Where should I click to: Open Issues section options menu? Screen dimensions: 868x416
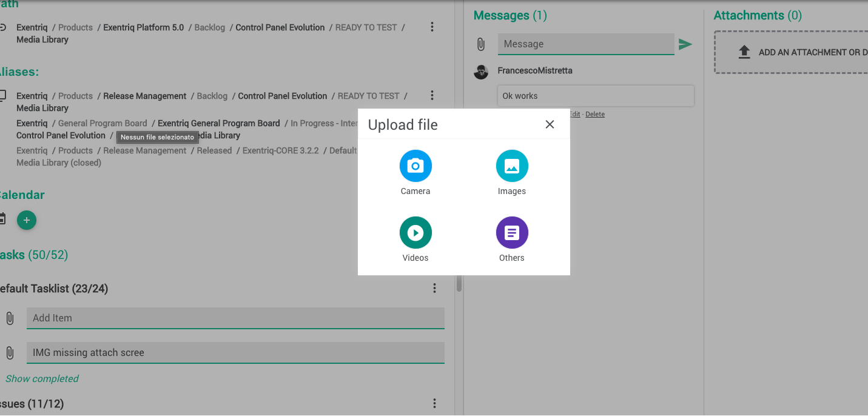(434, 404)
